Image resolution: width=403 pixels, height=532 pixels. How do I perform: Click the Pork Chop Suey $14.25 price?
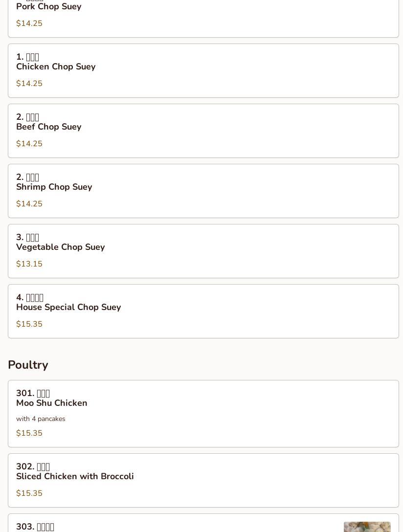[x=29, y=23]
